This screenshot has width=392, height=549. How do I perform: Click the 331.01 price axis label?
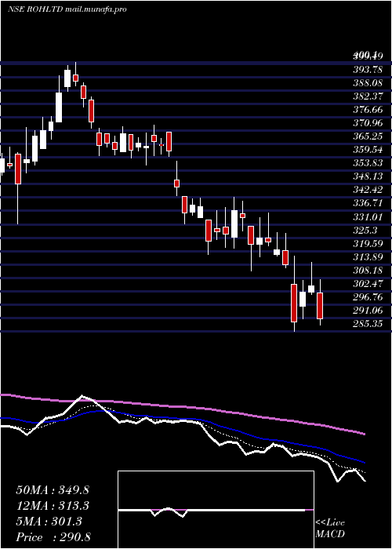click(x=367, y=216)
